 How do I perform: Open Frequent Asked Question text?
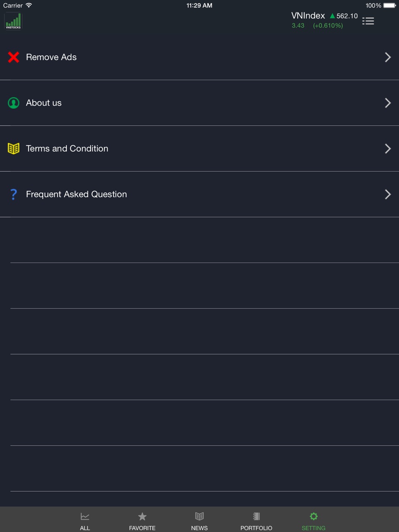(x=76, y=194)
